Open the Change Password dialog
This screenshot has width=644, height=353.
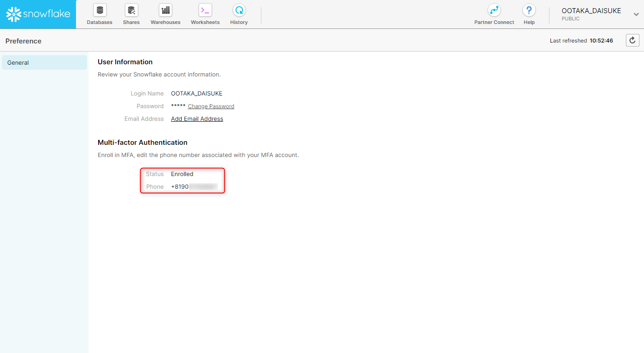211,106
